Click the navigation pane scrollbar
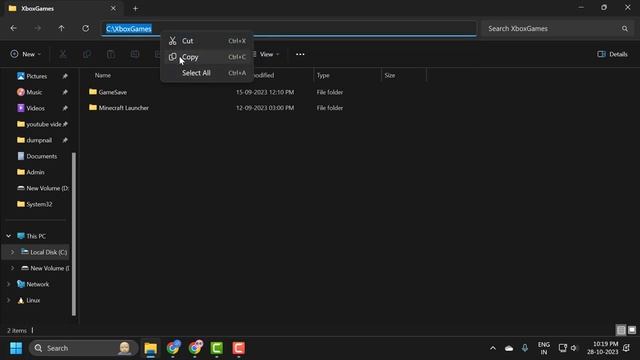The height and width of the screenshot is (360, 640). (74, 234)
